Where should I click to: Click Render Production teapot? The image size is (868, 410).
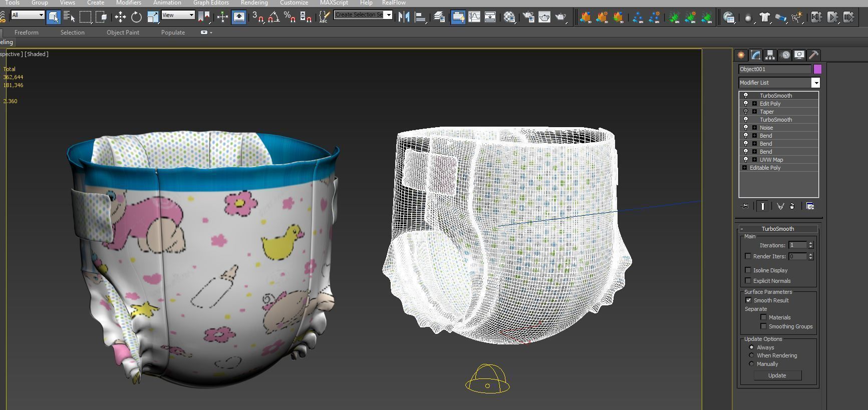point(561,17)
